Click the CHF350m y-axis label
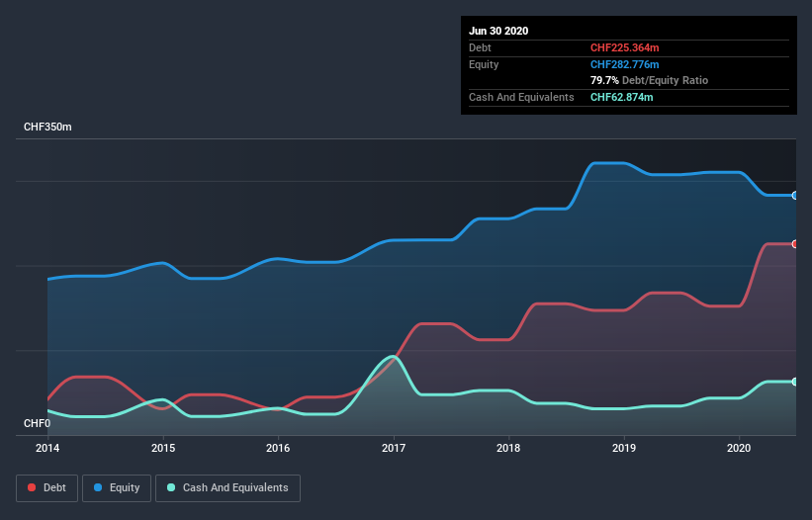This screenshot has height=520, width=812. tap(47, 127)
